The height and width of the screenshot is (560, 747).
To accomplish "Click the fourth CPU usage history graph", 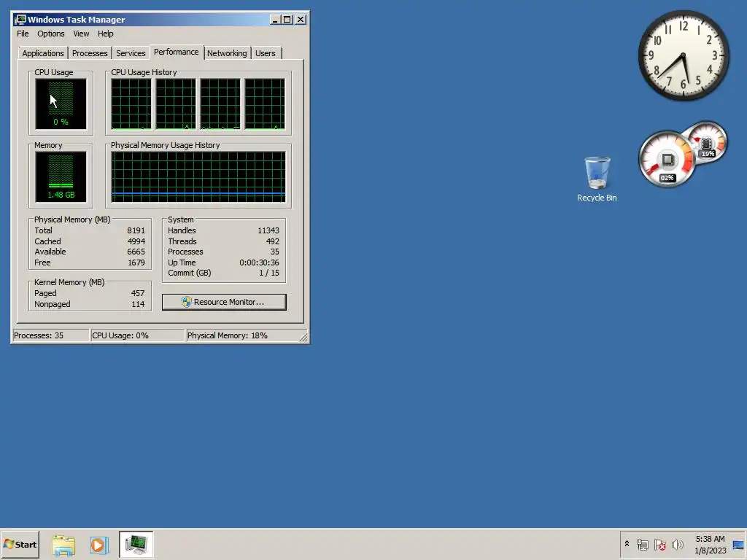I will [265, 104].
